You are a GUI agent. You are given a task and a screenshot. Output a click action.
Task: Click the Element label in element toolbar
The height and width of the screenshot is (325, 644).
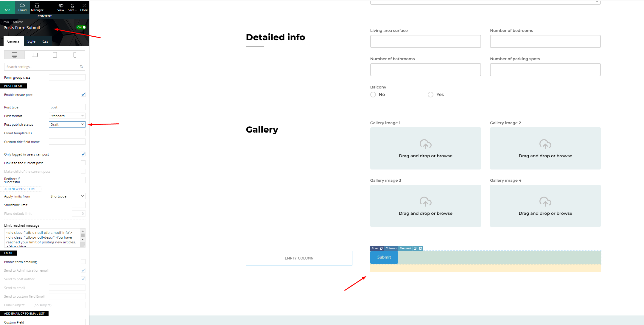[x=405, y=248]
